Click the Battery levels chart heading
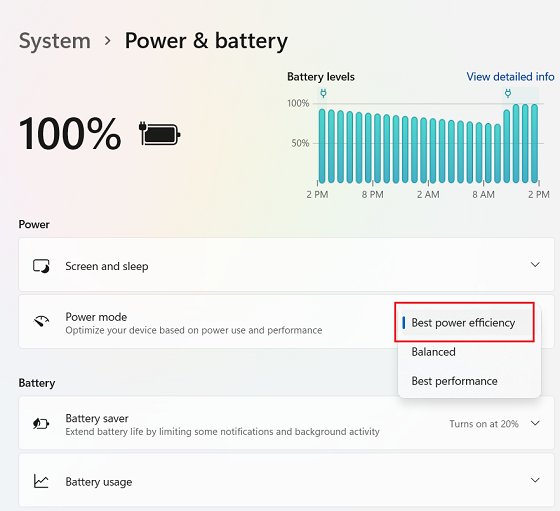Screen dimensions: 560x511 (x=321, y=77)
